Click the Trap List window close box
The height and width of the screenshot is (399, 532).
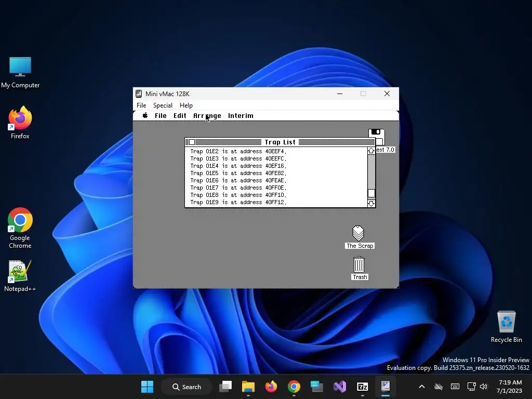pos(192,142)
